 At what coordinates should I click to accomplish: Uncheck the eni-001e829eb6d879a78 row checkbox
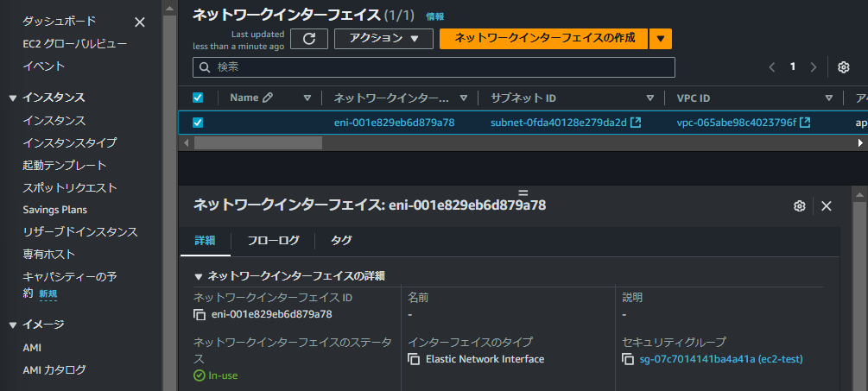pos(198,123)
